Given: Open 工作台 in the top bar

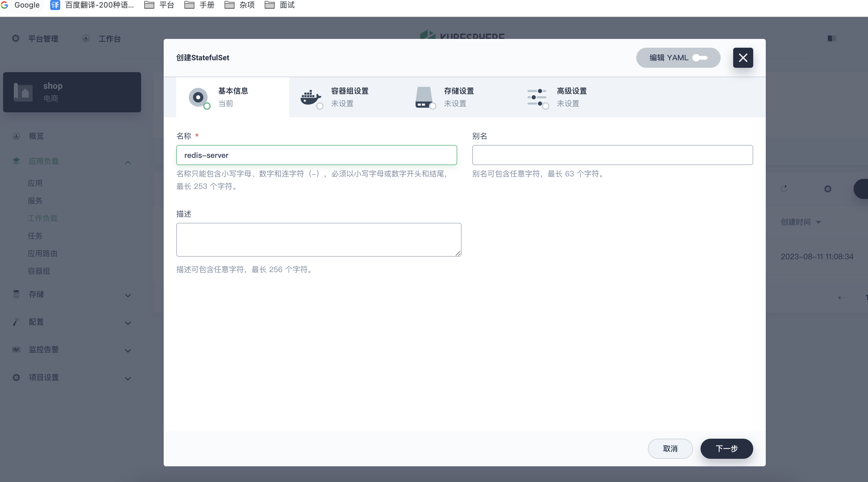Looking at the screenshot, I should pyautogui.click(x=109, y=39).
